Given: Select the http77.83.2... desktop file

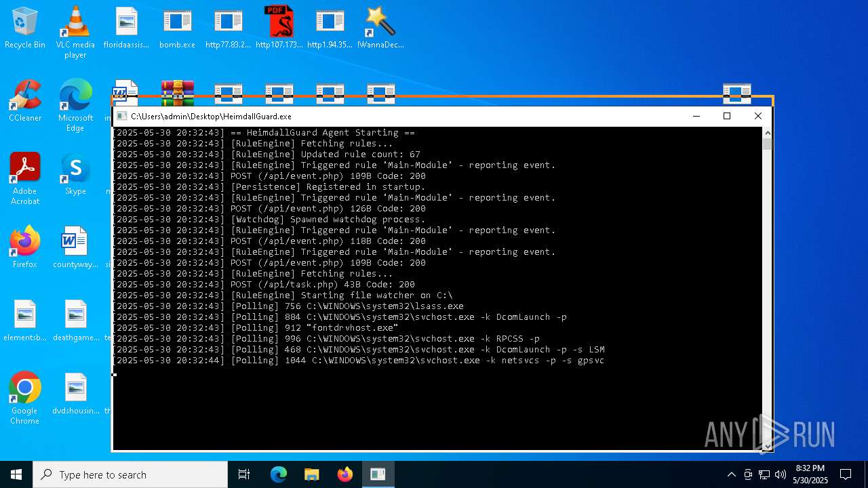Looking at the screenshot, I should tap(228, 28).
